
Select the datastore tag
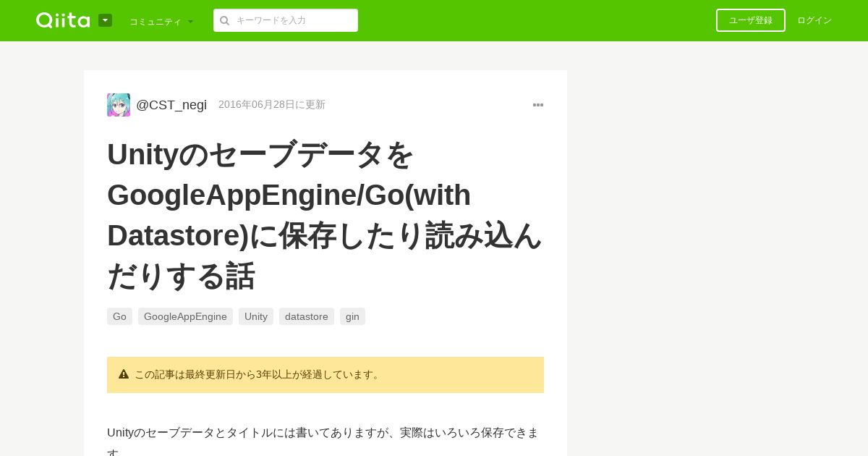click(x=307, y=316)
